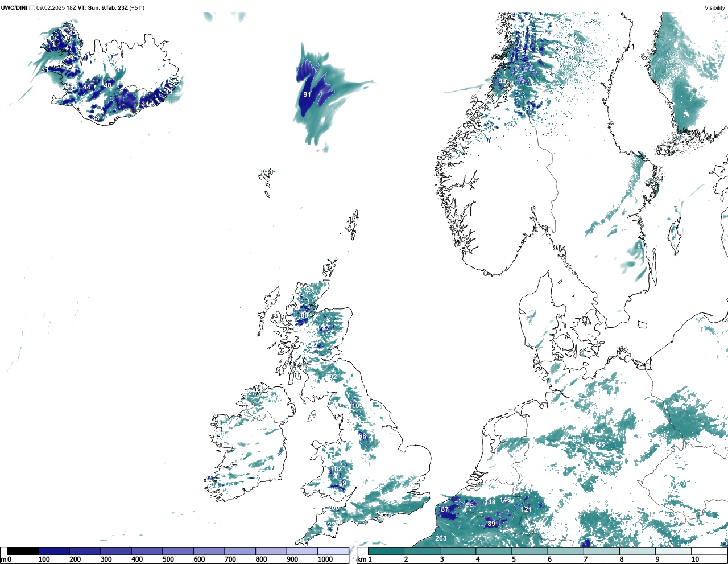Choose the 500–600 m purple-blue swatch
The width and height of the screenshot is (728, 564).
pos(178,551)
